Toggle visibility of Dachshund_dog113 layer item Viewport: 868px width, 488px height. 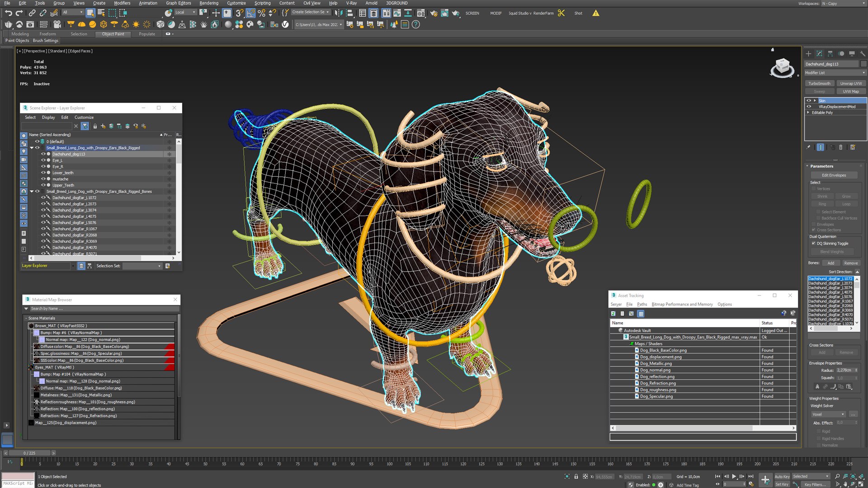[x=43, y=154]
